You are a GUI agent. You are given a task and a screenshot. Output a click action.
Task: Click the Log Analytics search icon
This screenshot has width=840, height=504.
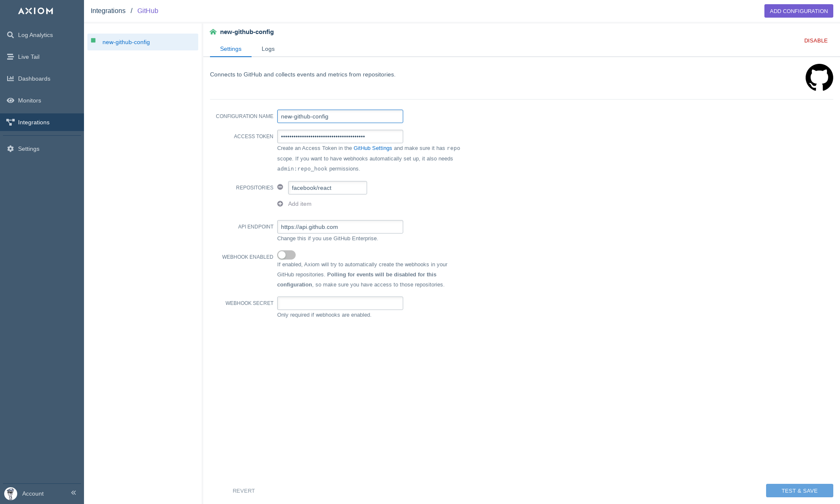click(x=10, y=35)
